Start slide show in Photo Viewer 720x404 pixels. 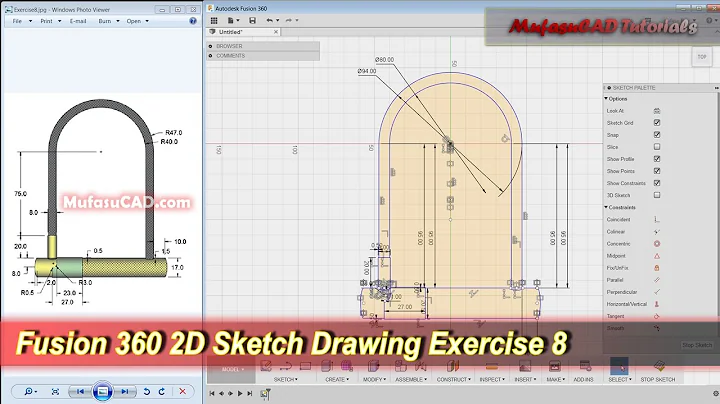click(102, 392)
